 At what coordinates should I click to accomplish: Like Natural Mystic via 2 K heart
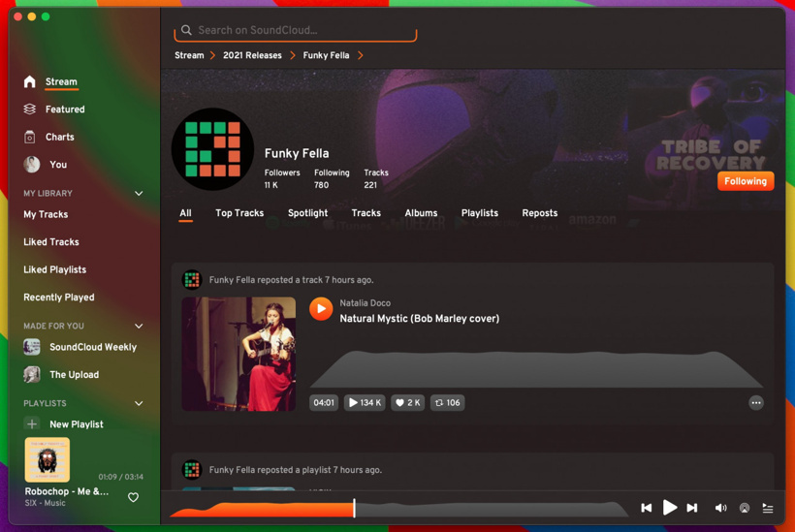407,403
